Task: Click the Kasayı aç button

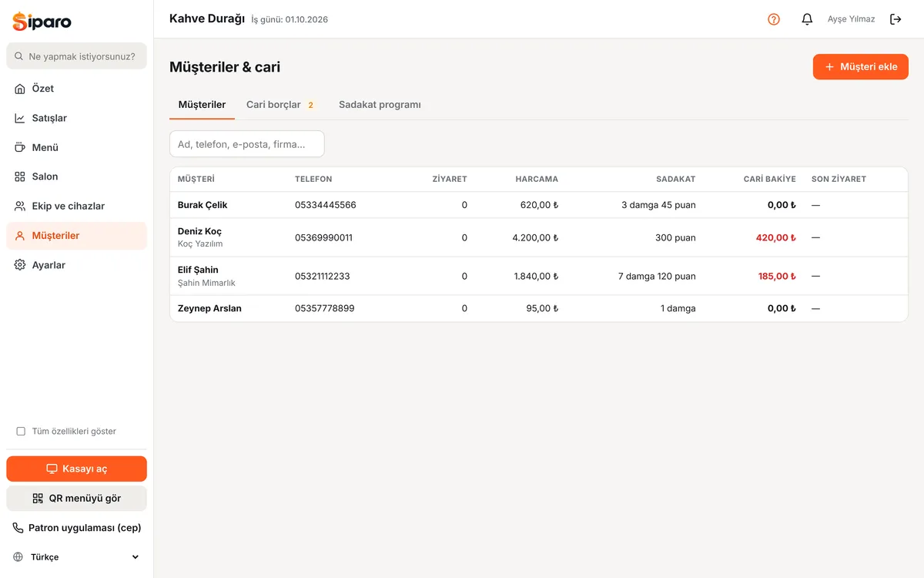Action: coord(76,469)
